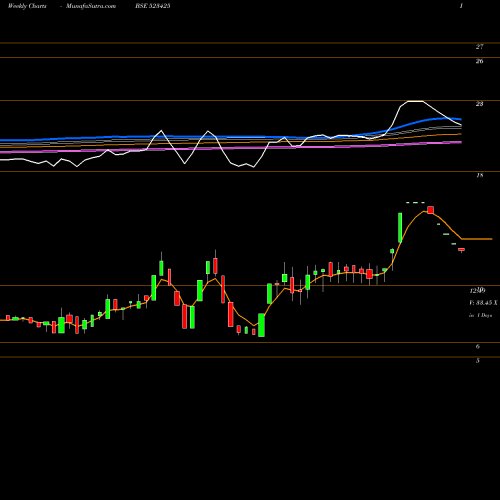Click the price axis label '5'
Image resolution: width=500 pixels, height=500 pixels.
pos(478,361)
